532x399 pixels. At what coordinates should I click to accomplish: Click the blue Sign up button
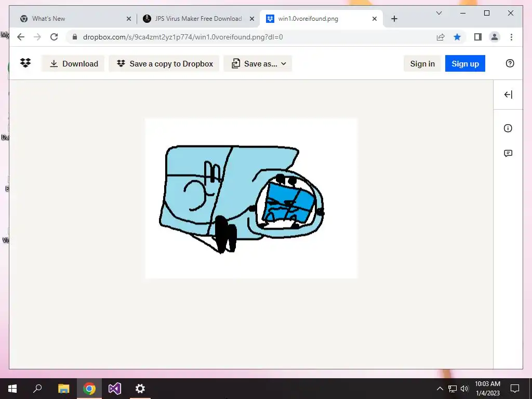(x=465, y=64)
